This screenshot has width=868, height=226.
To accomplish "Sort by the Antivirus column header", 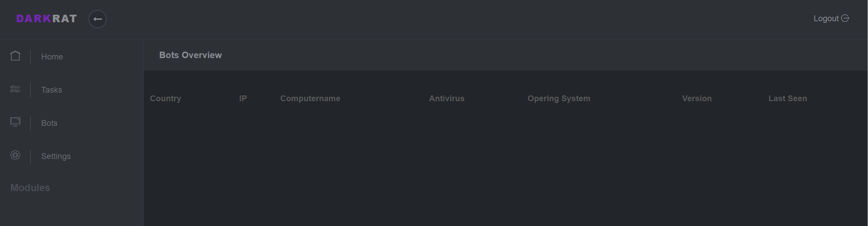I will click(x=447, y=98).
